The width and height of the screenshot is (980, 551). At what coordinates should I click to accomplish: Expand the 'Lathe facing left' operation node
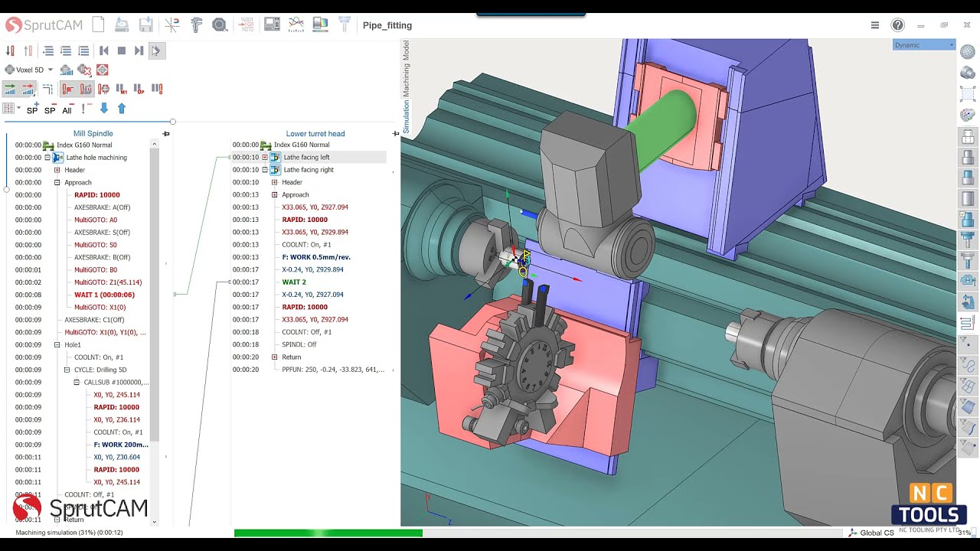click(x=265, y=158)
